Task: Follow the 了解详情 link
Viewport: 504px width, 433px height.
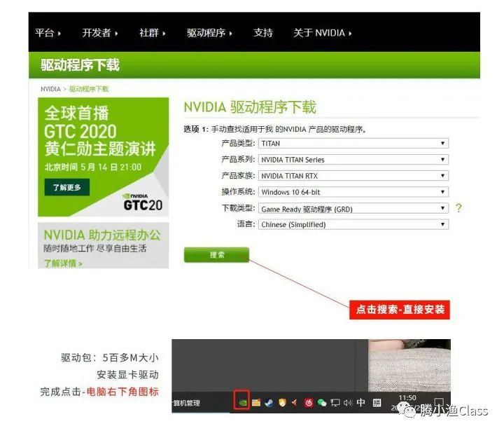Action: (x=63, y=263)
